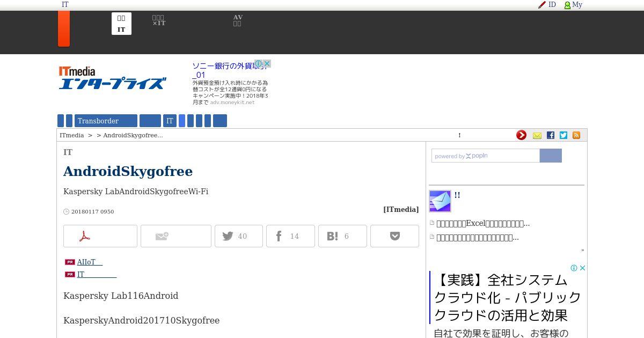Click the » more link in sidebar
This screenshot has height=338, width=644.
pos(582,250)
